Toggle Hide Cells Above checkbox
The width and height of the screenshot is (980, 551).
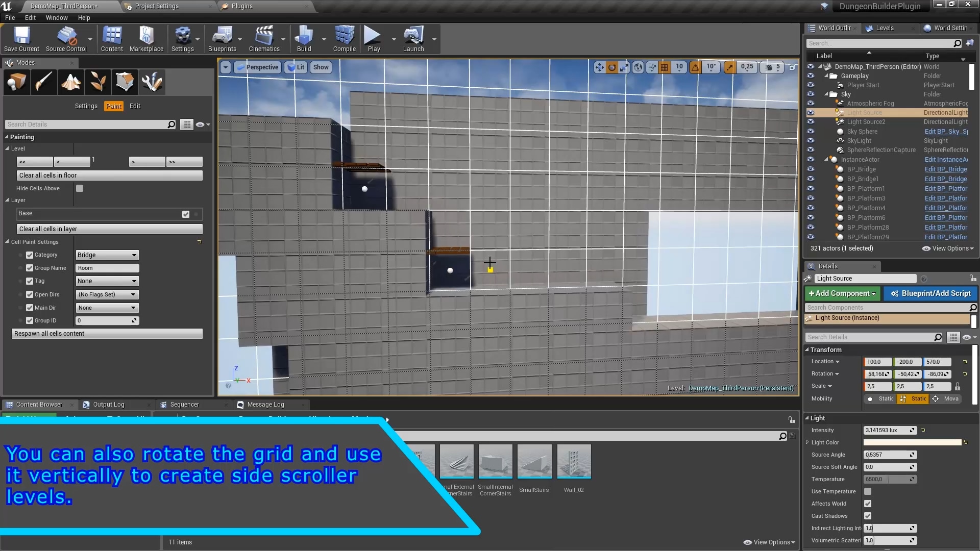tap(79, 188)
